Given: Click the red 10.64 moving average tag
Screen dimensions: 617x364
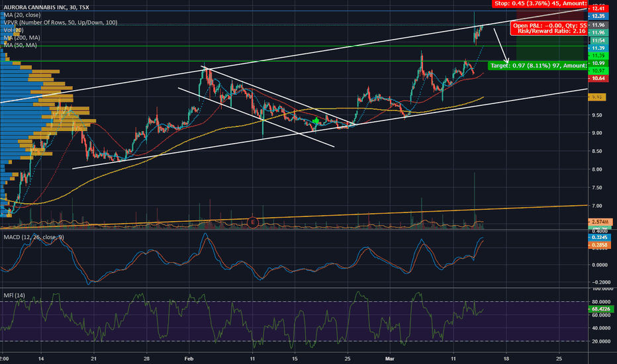Looking at the screenshot, I should (x=598, y=78).
